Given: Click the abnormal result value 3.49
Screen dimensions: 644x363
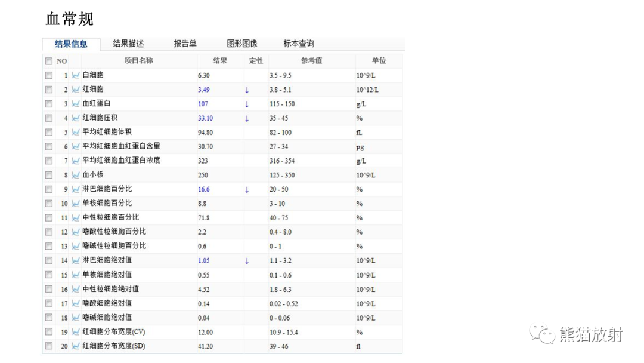Looking at the screenshot, I should coord(204,90).
